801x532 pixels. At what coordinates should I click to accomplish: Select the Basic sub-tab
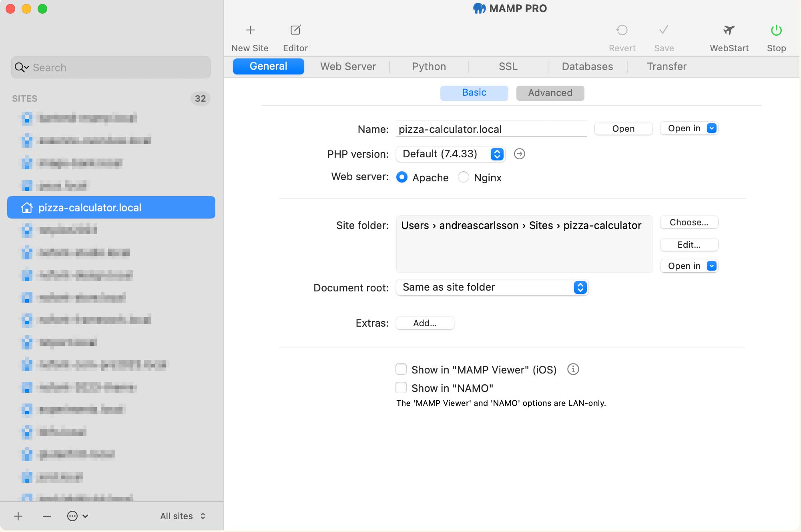[x=474, y=93]
